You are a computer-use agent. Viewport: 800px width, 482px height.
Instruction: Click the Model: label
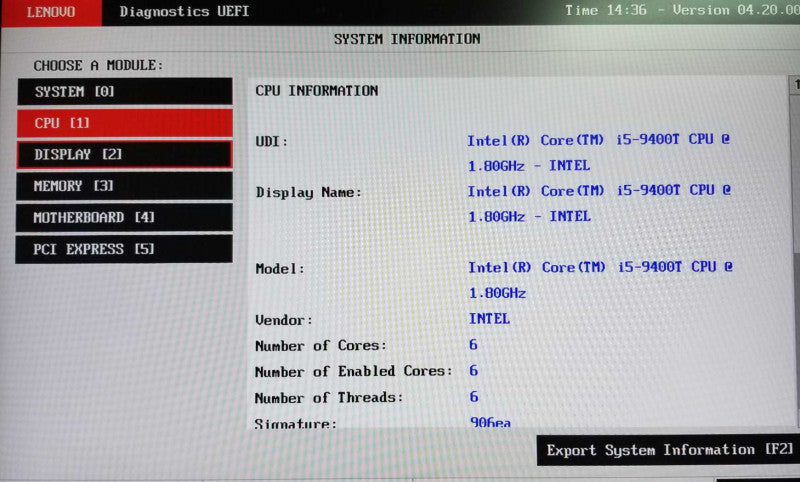tap(280, 269)
